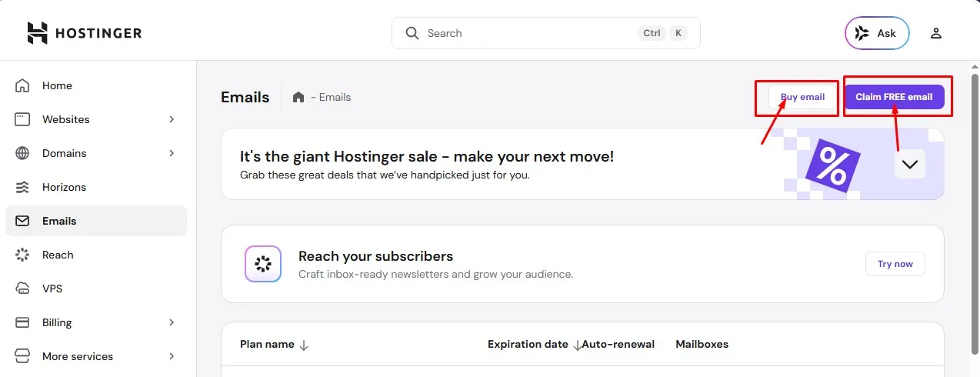Click the Buy email button
Image resolution: width=980 pixels, height=377 pixels.
click(802, 97)
